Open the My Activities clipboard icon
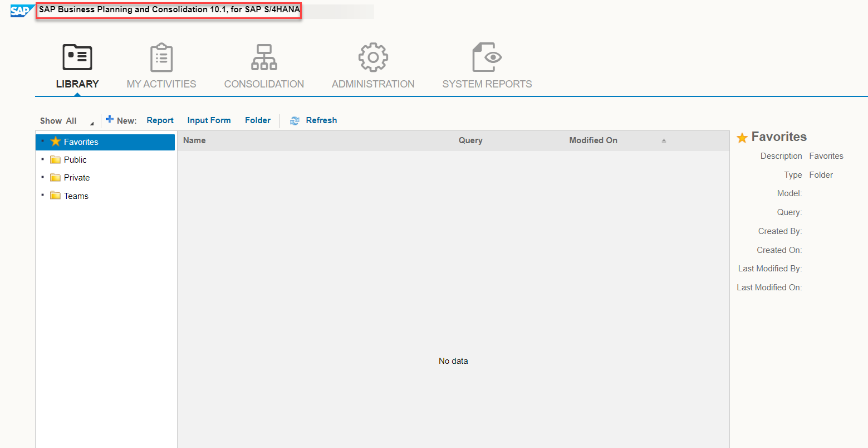This screenshot has height=448, width=868. (x=161, y=57)
